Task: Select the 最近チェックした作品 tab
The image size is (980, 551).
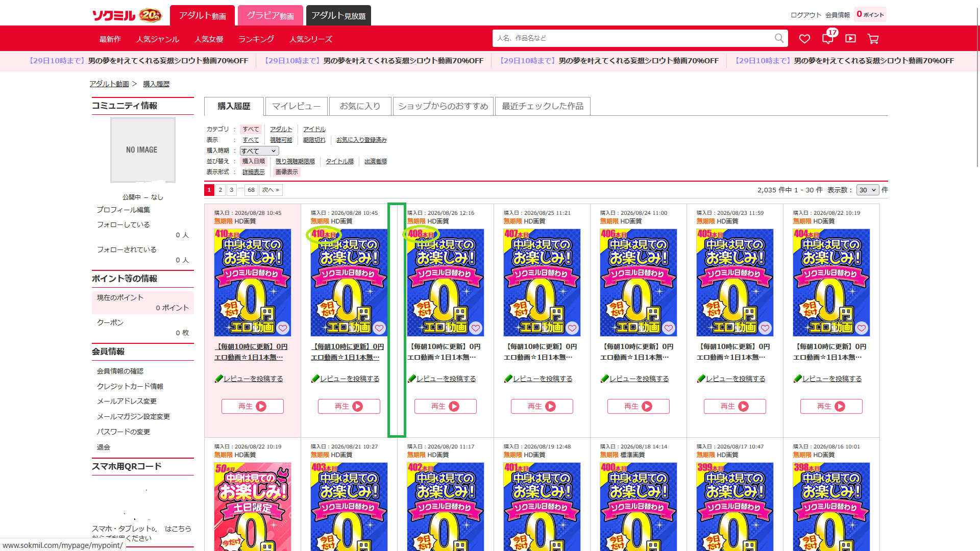Action: point(543,106)
